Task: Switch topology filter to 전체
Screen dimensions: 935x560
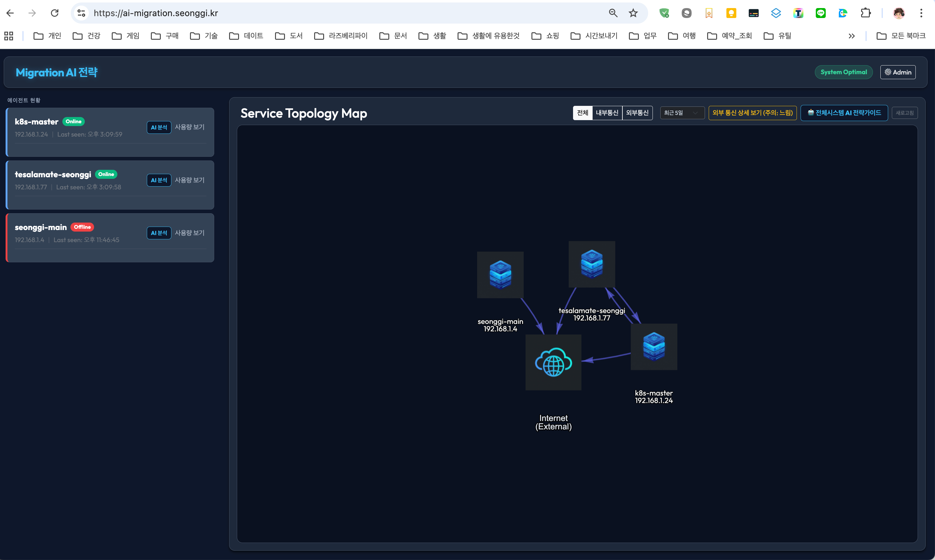Action: [x=582, y=113]
